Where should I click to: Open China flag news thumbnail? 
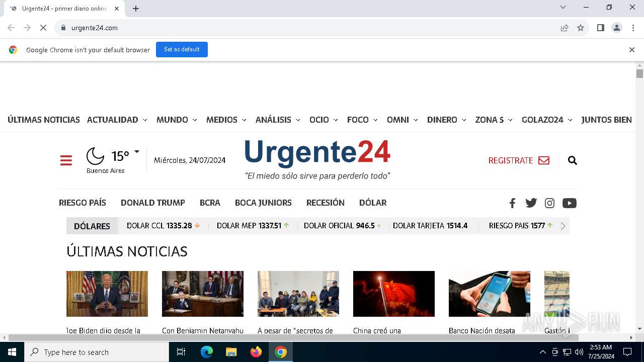coord(394,294)
